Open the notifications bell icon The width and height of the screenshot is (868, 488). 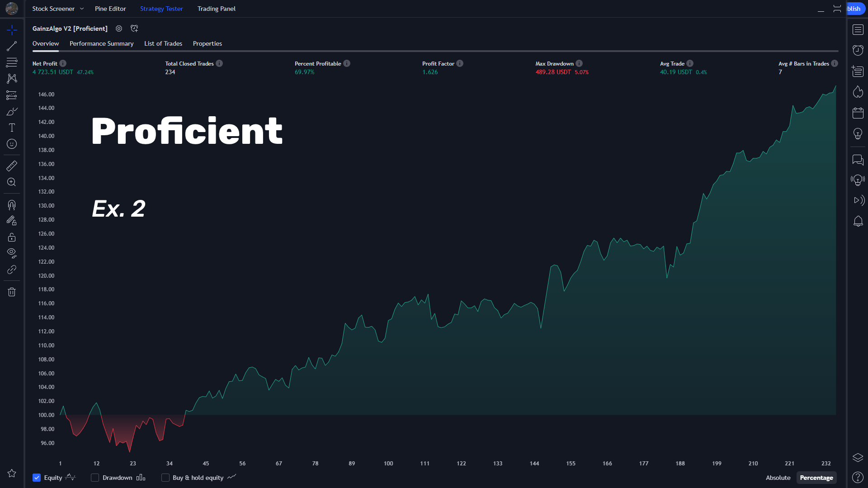point(858,221)
